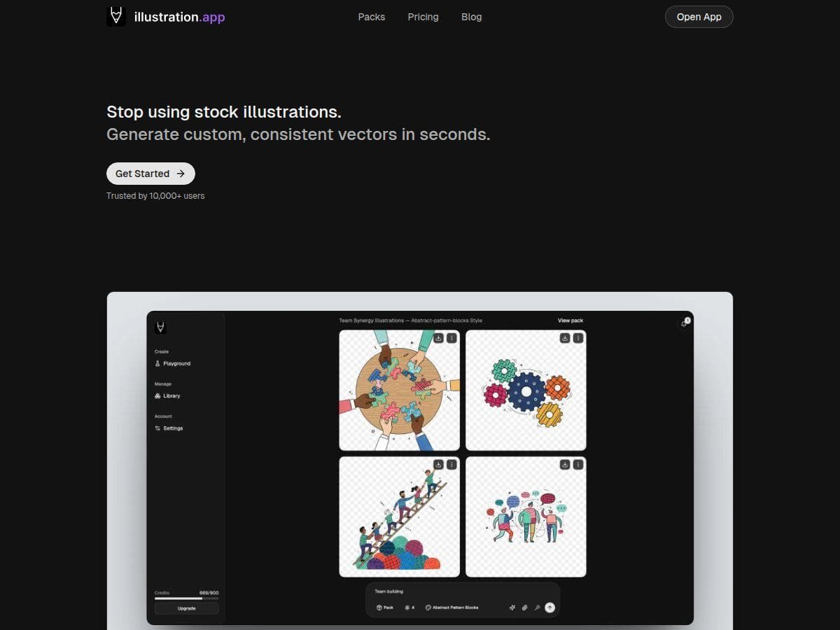Viewport: 840px width, 630px height.
Task: Download the puzzle table illustration
Action: (438, 339)
